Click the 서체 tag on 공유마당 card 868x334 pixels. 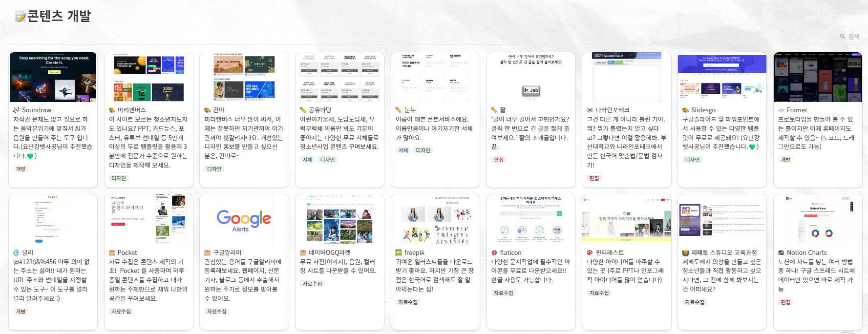tap(308, 160)
